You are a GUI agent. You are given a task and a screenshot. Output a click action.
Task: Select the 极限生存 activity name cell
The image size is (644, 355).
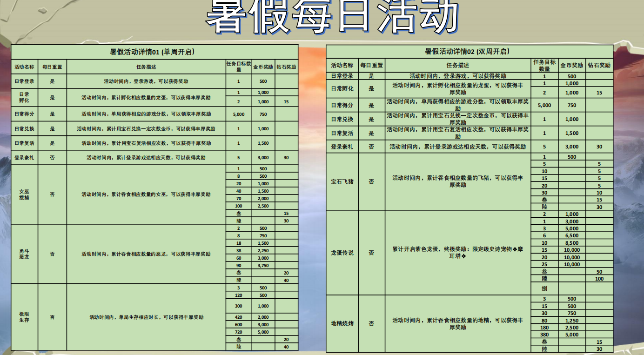tap(24, 317)
